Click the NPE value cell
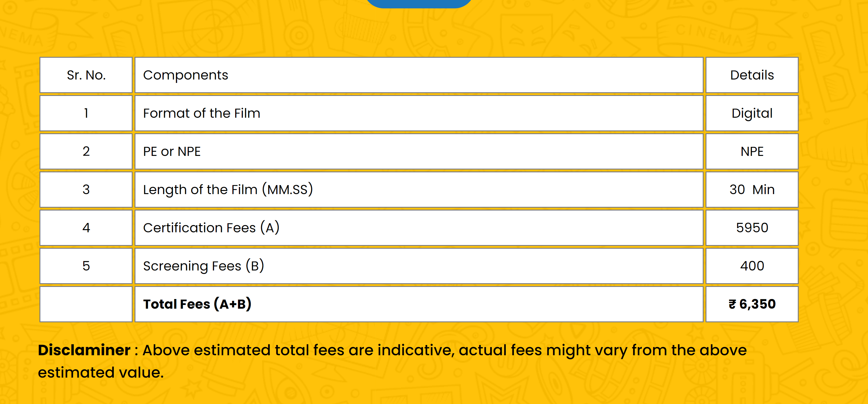 click(752, 152)
